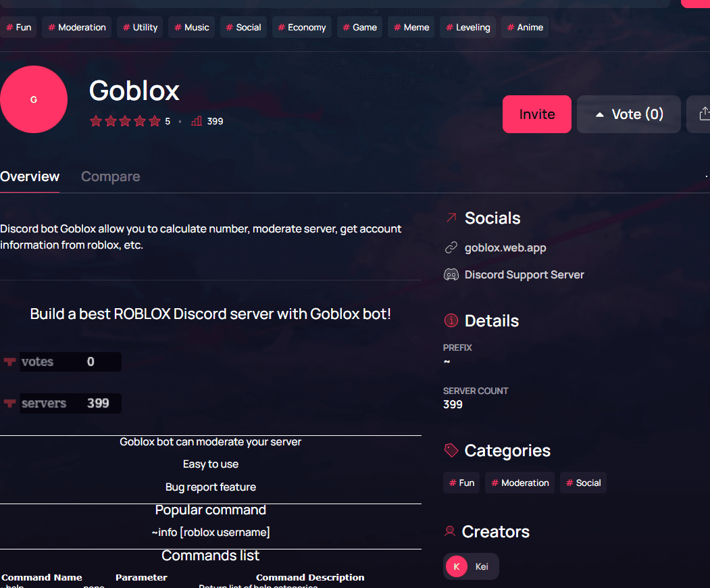This screenshot has height=588, width=710.
Task: Open Moderation category under Categories
Action: (519, 483)
